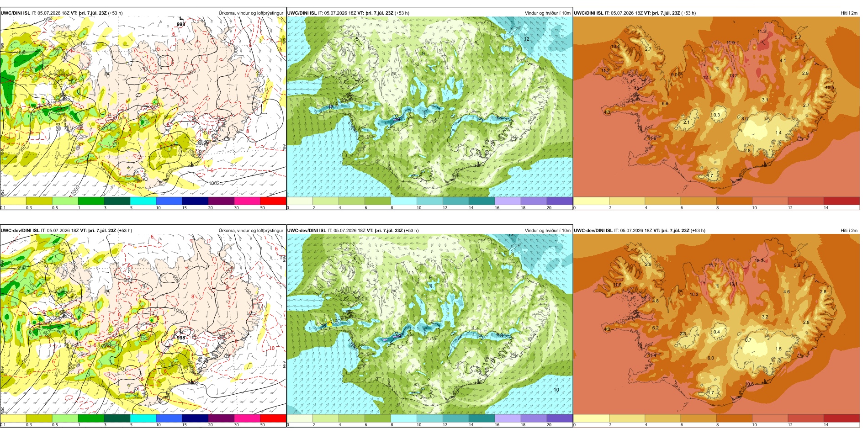Pick the pink 30 swatch in UWC precipitation legend
Image resolution: width=868 pixels, height=434 pixels.
click(x=247, y=201)
